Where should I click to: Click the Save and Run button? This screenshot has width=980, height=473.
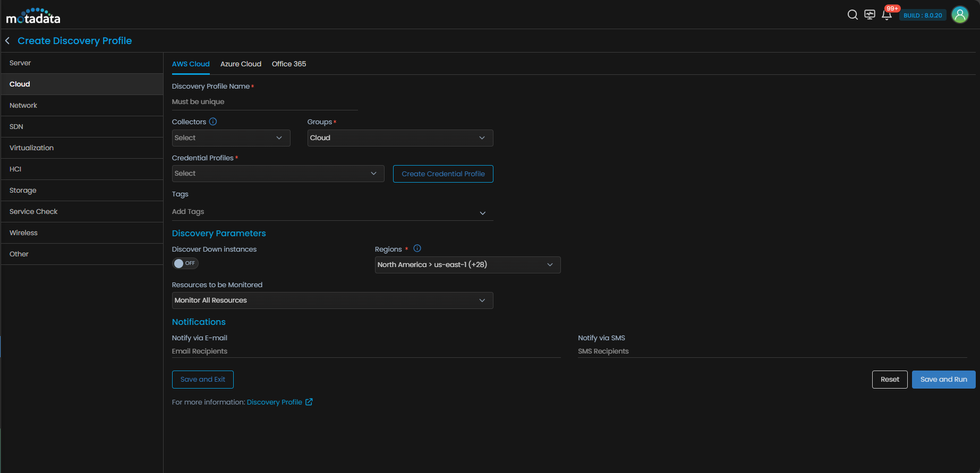point(943,380)
